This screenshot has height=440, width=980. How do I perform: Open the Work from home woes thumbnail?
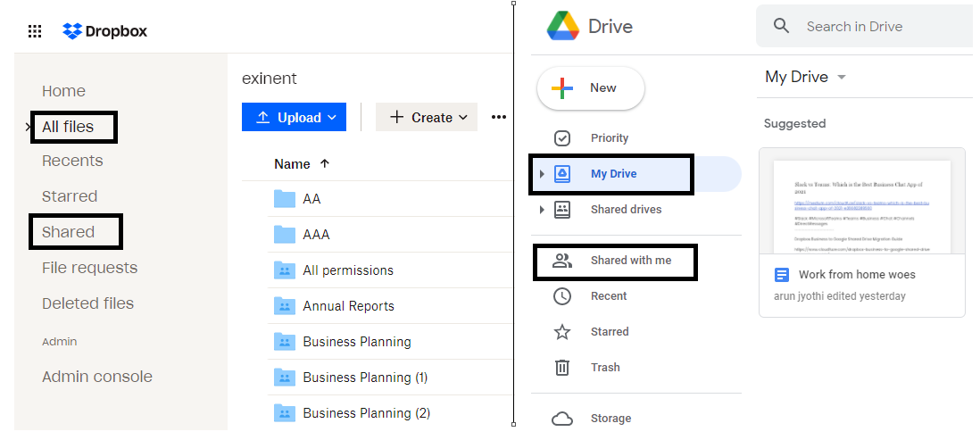click(x=862, y=201)
